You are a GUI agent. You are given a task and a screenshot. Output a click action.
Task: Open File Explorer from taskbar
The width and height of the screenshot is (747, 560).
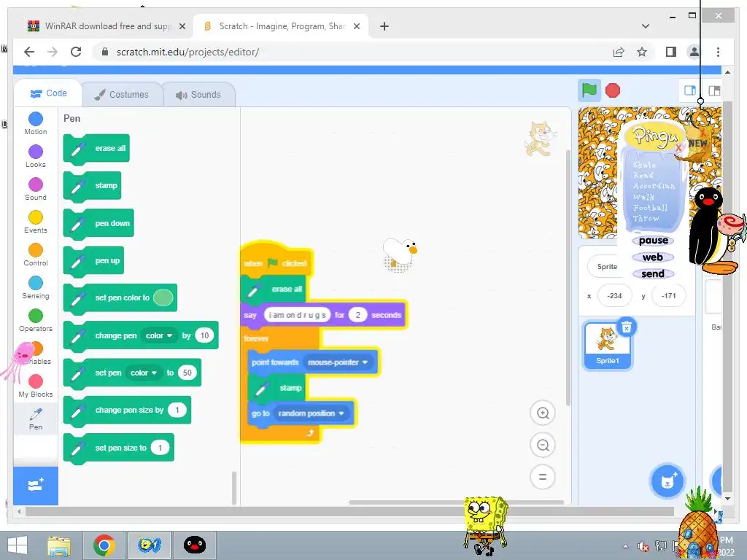(x=59, y=545)
